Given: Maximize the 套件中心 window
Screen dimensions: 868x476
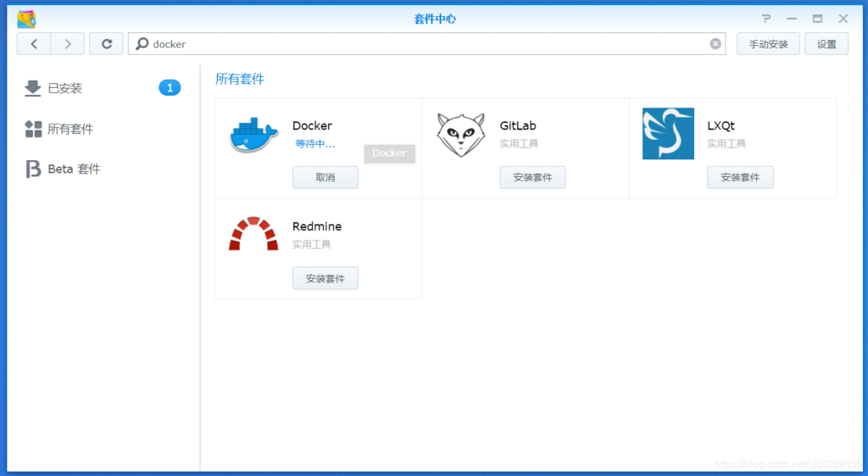Looking at the screenshot, I should coord(817,19).
